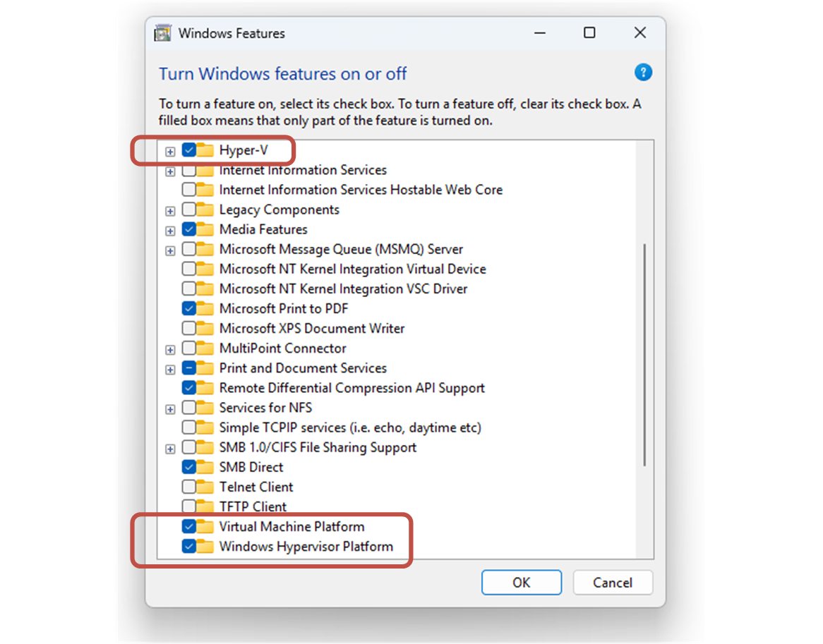Select "Microsoft NT Kernel Integration VSC Driver" text
The image size is (823, 644).
pyautogui.click(x=343, y=289)
